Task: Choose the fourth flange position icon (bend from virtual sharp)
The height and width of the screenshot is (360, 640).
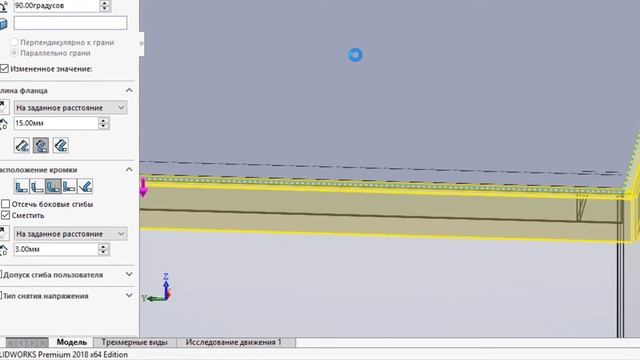Action: tap(69, 187)
